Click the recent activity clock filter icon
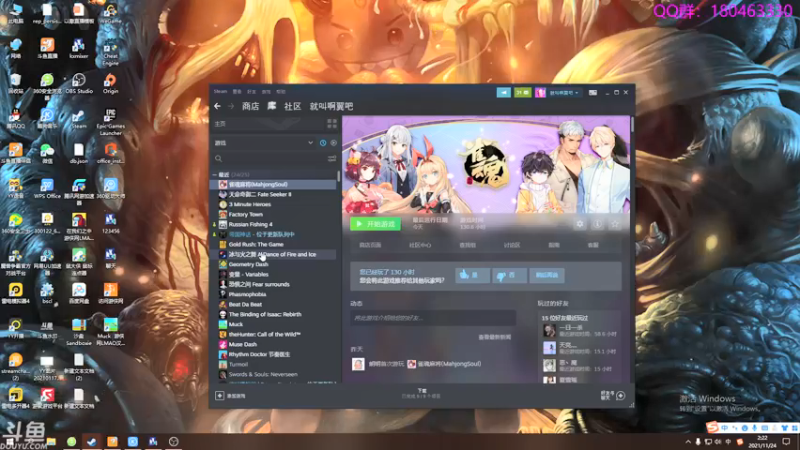 coord(323,143)
